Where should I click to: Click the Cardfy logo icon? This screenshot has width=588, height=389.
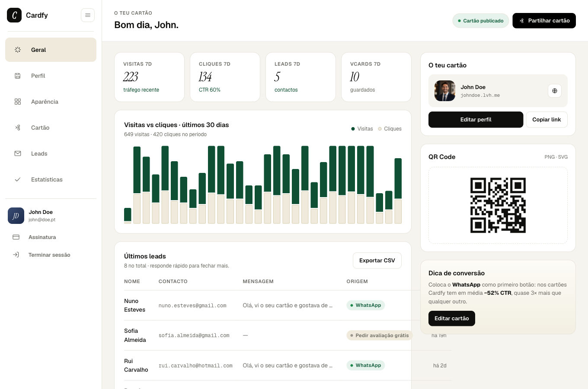click(14, 15)
